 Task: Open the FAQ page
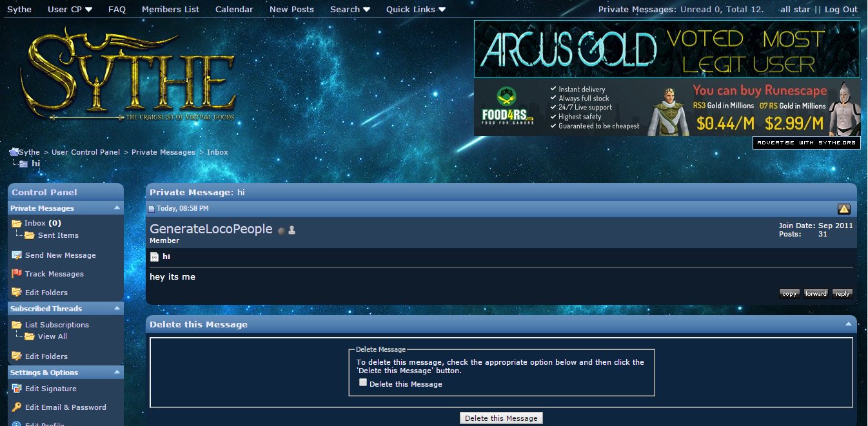[x=117, y=9]
